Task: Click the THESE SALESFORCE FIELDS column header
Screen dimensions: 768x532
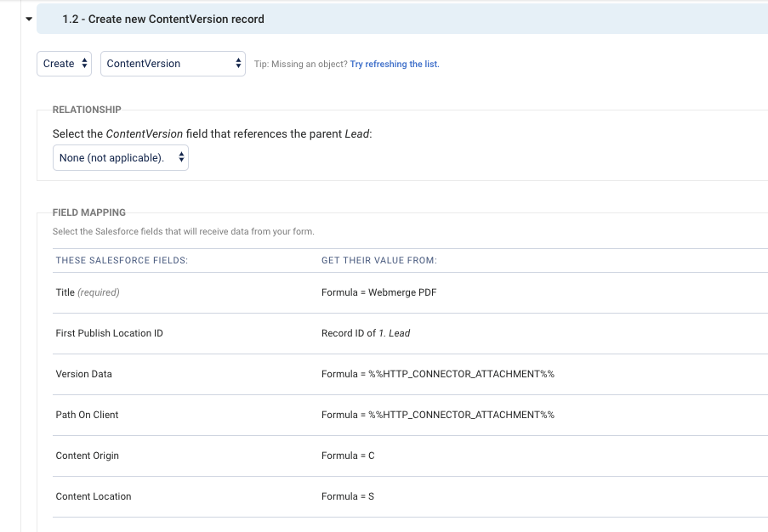Action: point(122,260)
